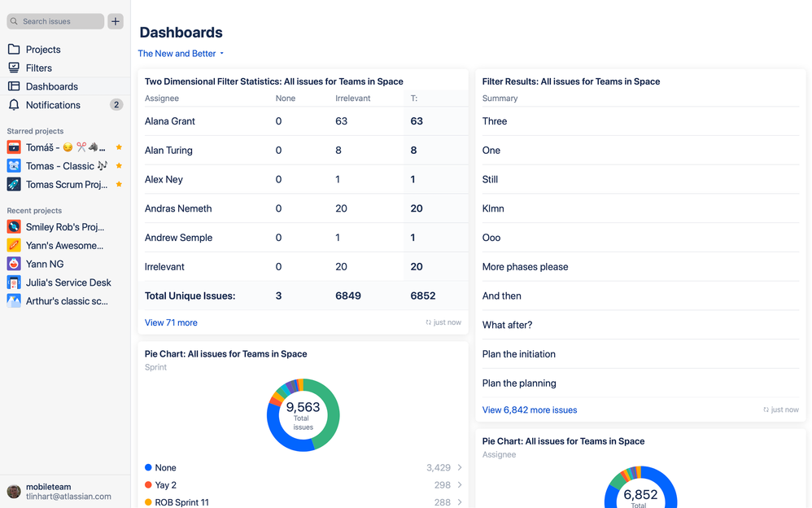812x508 pixels.
Task: Click the plus create-issue button
Action: 116,21
